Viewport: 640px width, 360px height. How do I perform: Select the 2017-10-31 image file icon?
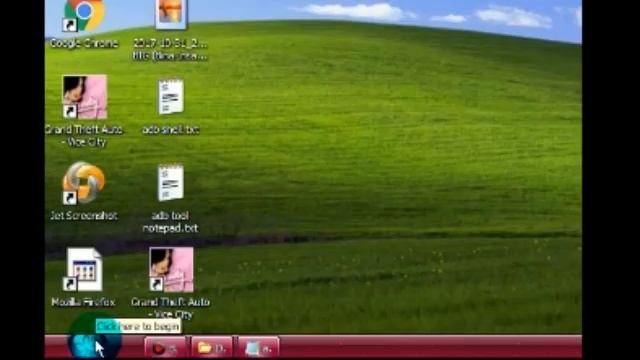tap(171, 14)
